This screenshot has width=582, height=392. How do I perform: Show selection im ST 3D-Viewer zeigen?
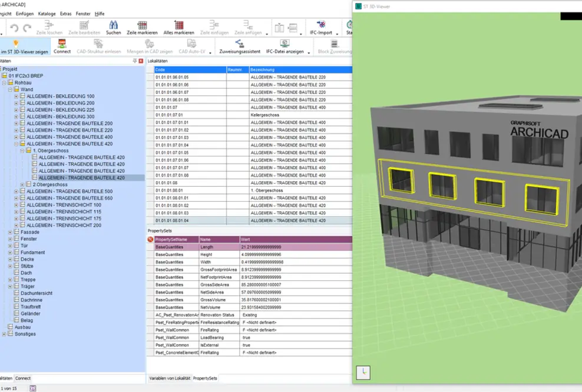[x=24, y=46]
